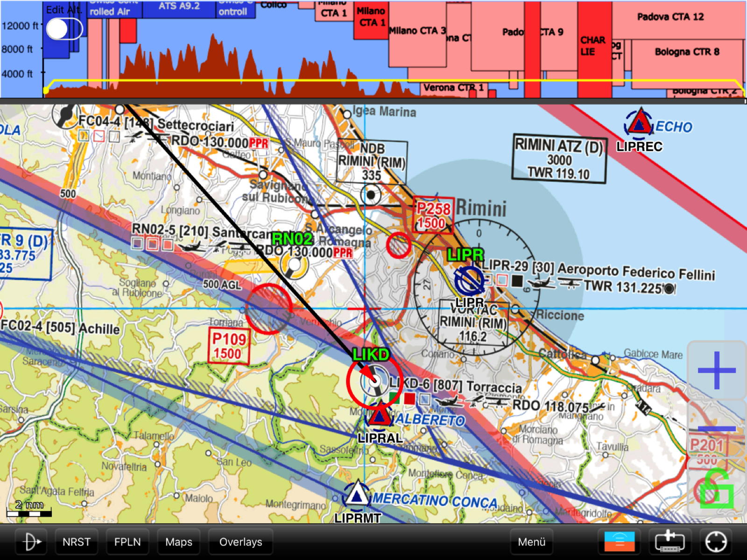
Task: Tap the Cattolica town label
Action: [x=563, y=354]
